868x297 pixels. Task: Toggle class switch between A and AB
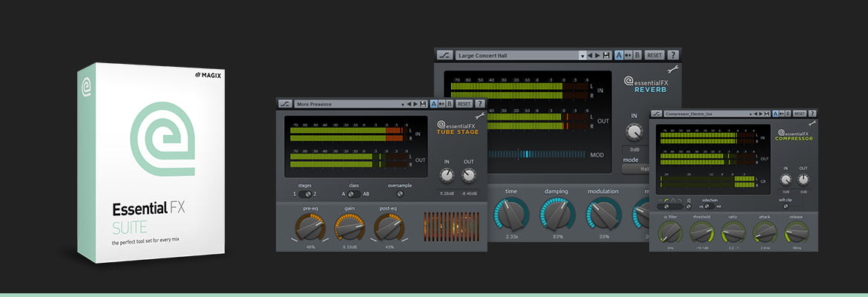click(x=355, y=194)
